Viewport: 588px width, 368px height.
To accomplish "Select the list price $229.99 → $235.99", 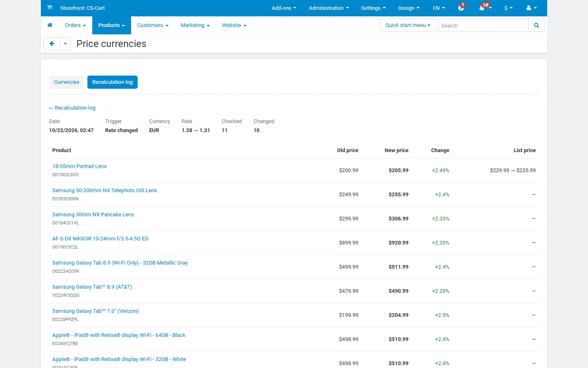I will [x=513, y=171].
